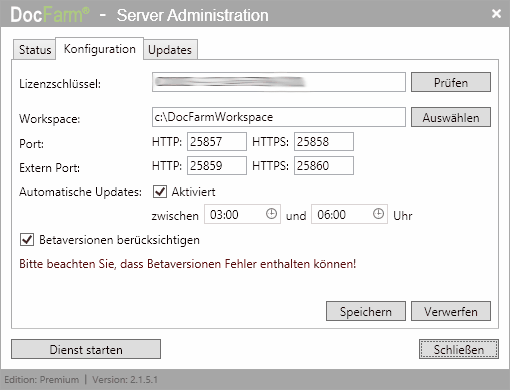Click the 03:00 start time field
Screen dimensions: 510x390
point(242,214)
